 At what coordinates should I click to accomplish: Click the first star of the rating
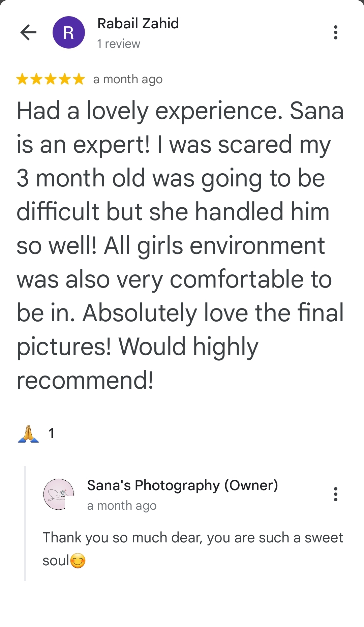click(22, 79)
